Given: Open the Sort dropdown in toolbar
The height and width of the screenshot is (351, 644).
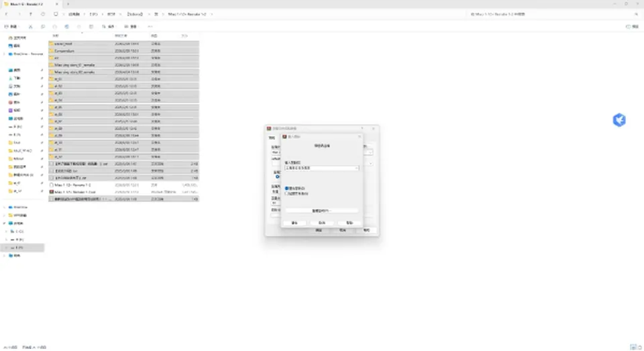Looking at the screenshot, I should click(109, 27).
